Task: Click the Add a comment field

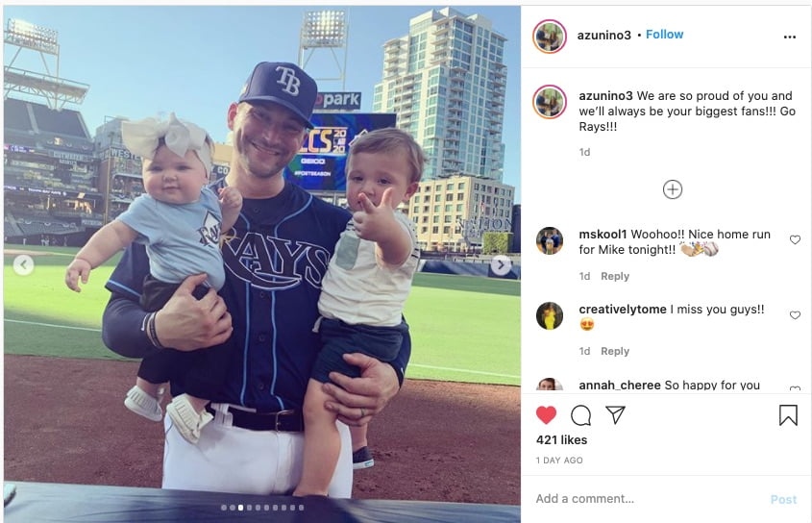Action: pos(648,499)
